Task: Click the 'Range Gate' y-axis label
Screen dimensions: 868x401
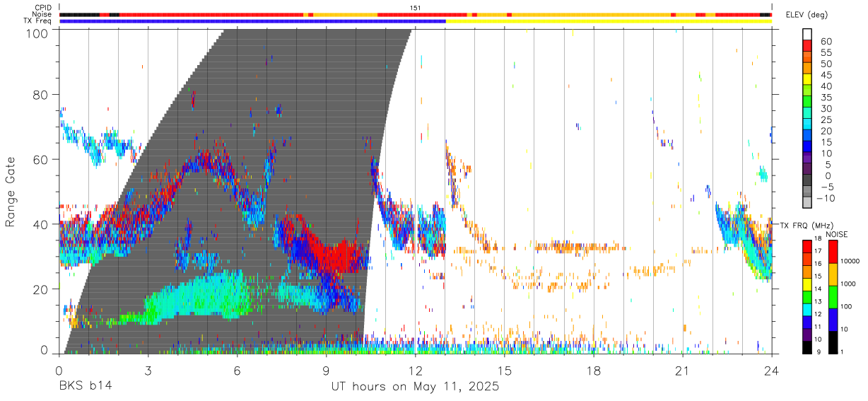Action: 11,192
